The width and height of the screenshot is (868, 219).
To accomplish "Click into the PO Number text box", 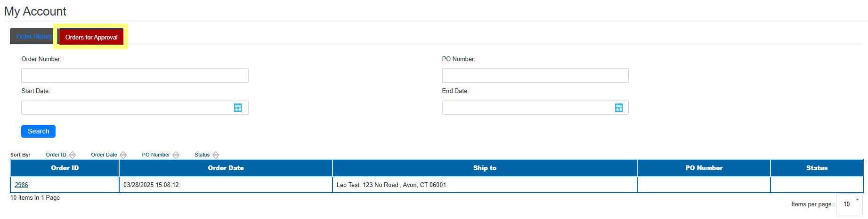I will [x=535, y=75].
